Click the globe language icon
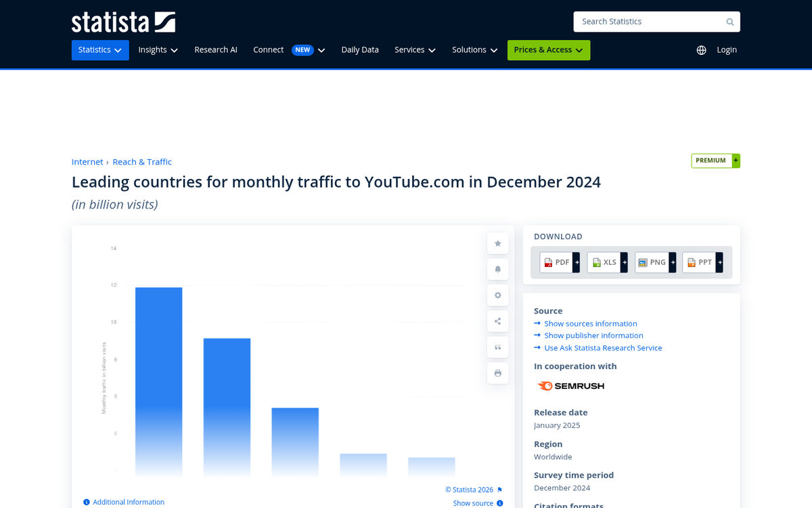The height and width of the screenshot is (508, 812). pyautogui.click(x=701, y=50)
